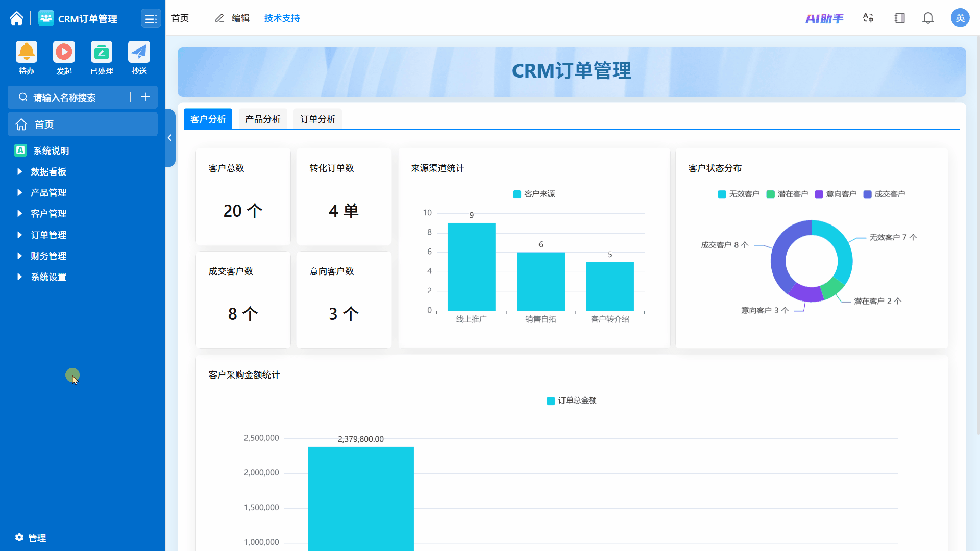
Task: Click the 客户总数 card
Action: pyautogui.click(x=243, y=197)
